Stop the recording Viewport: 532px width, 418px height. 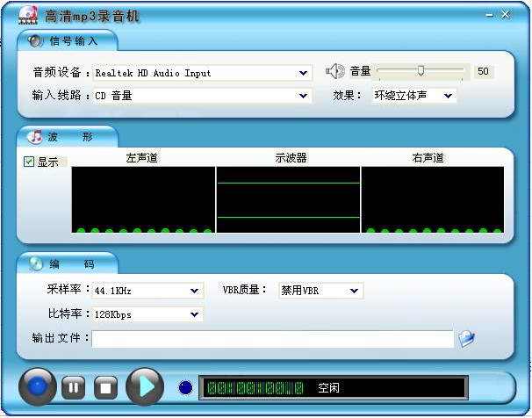point(105,387)
